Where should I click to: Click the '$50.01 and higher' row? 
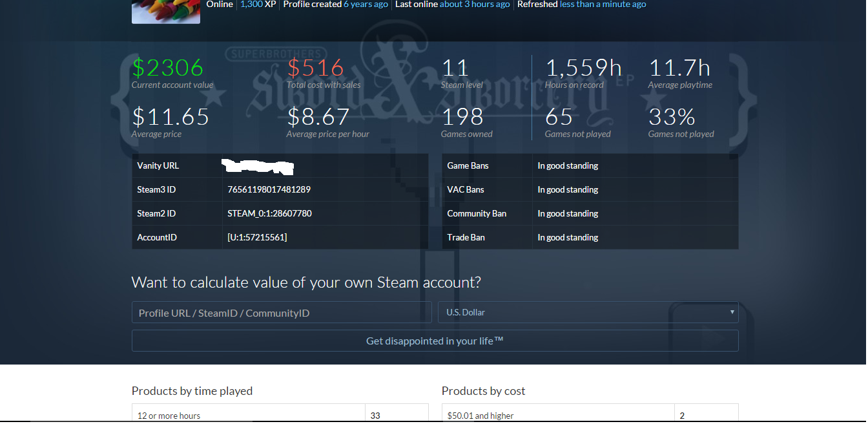tap(590, 414)
